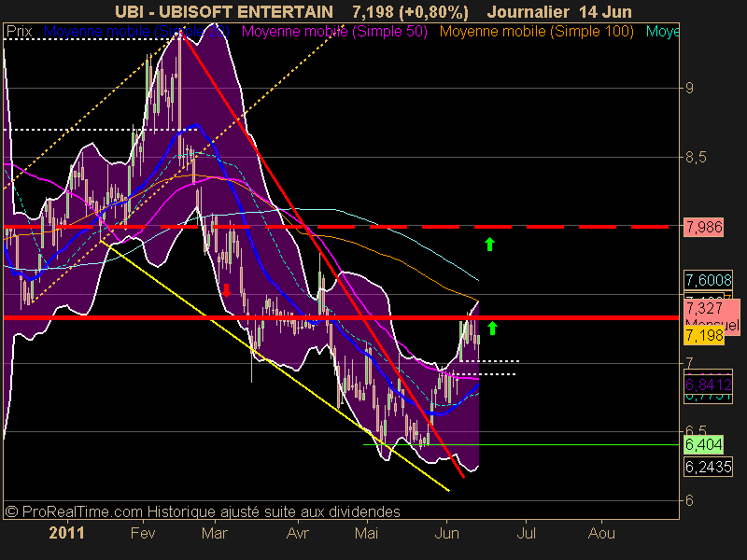The height and width of the screenshot is (560, 747).
Task: Click the Jun month label
Action: [x=447, y=533]
